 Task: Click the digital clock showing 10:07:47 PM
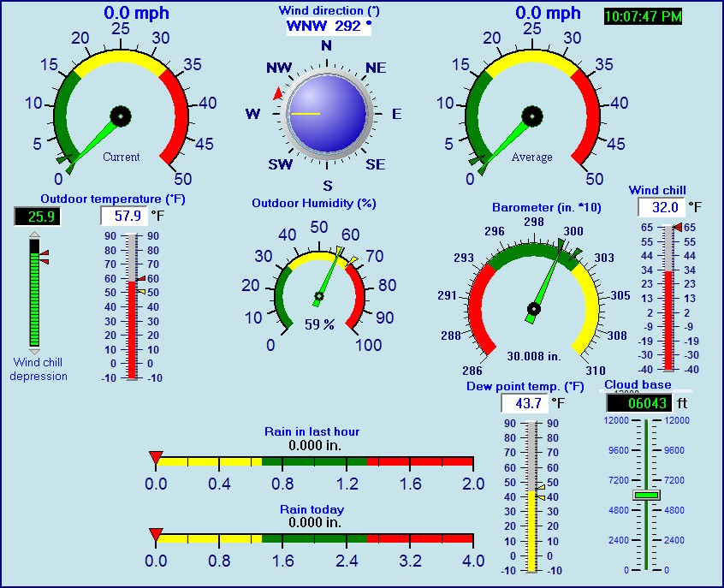click(643, 16)
